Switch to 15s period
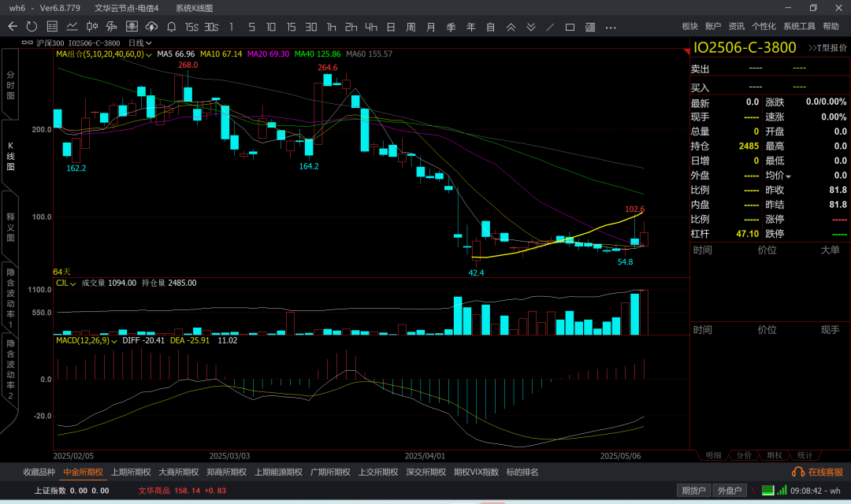The height and width of the screenshot is (504, 851). click(191, 27)
